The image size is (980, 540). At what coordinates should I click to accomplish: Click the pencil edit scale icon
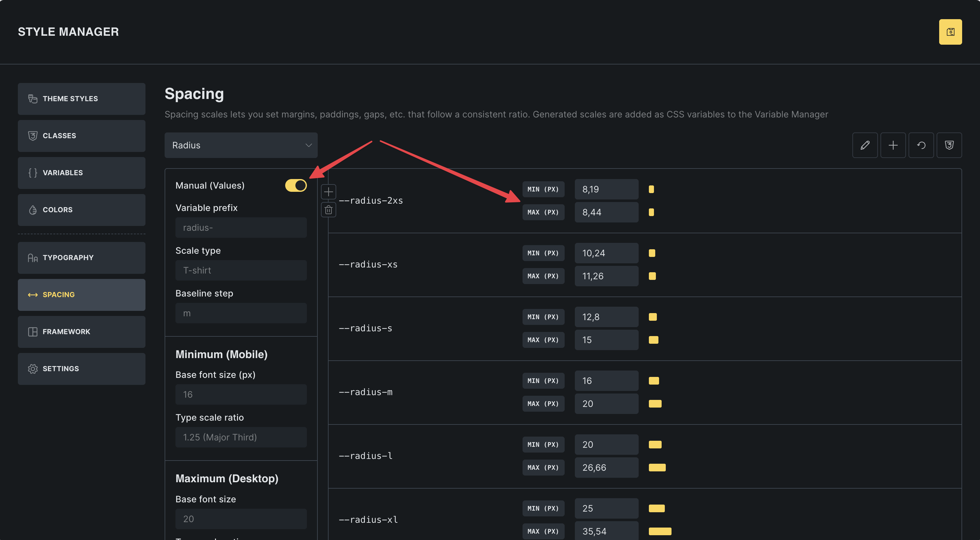[865, 145]
